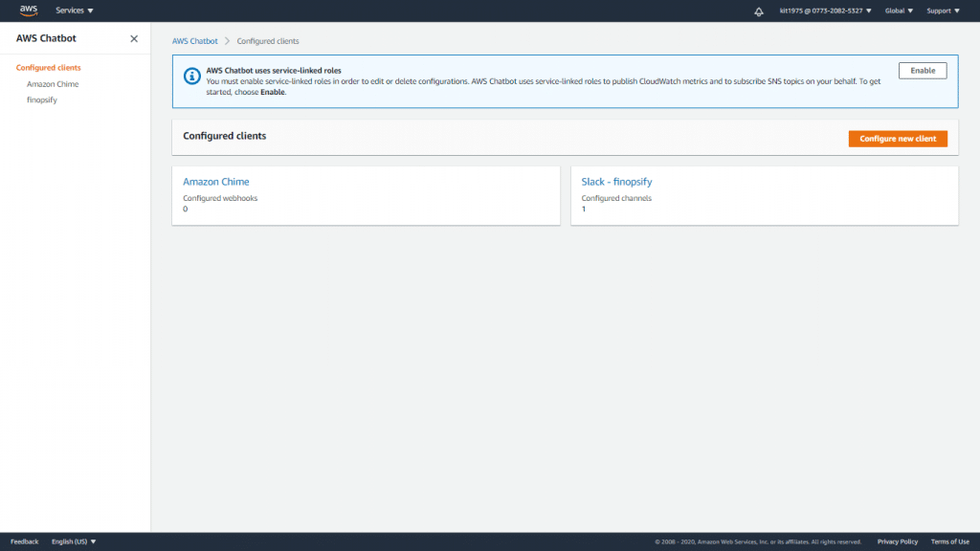The width and height of the screenshot is (980, 551).
Task: Open Amazon Chime in the sidebar
Action: coord(53,84)
